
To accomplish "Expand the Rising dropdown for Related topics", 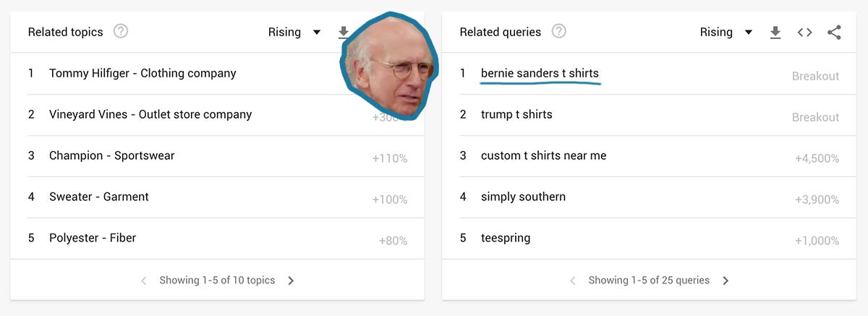I will coord(294,33).
